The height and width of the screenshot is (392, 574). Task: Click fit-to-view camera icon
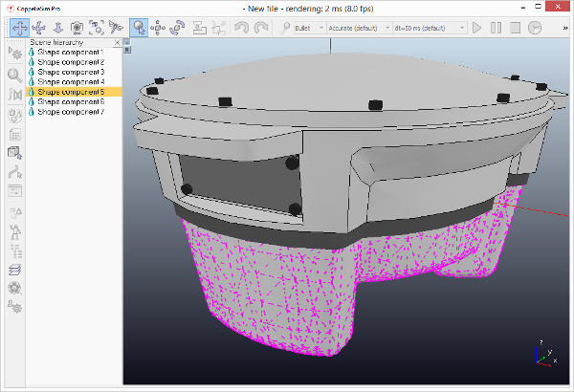tap(97, 28)
